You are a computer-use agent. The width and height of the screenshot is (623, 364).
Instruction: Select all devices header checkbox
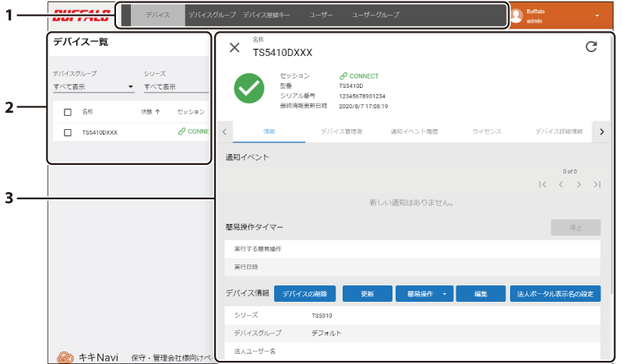68,112
